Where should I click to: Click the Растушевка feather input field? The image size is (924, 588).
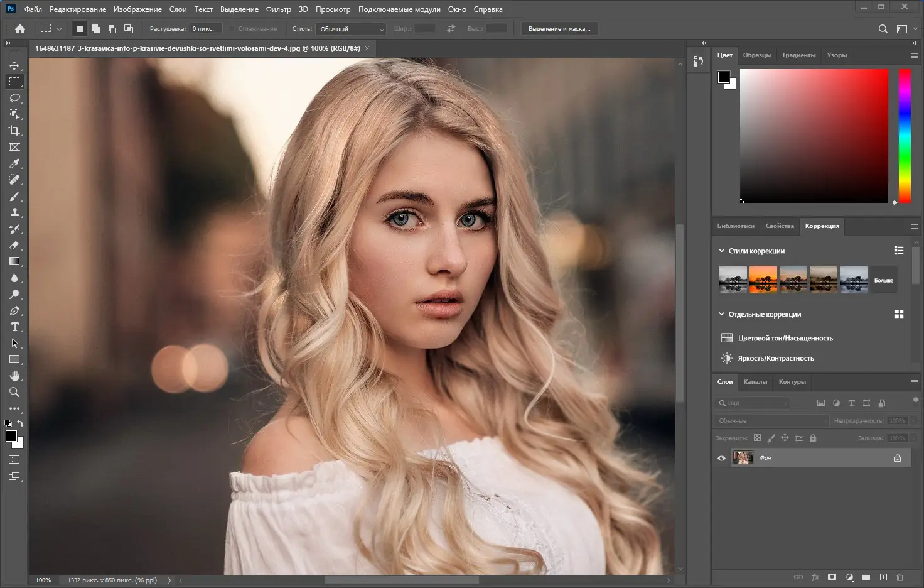tap(205, 29)
